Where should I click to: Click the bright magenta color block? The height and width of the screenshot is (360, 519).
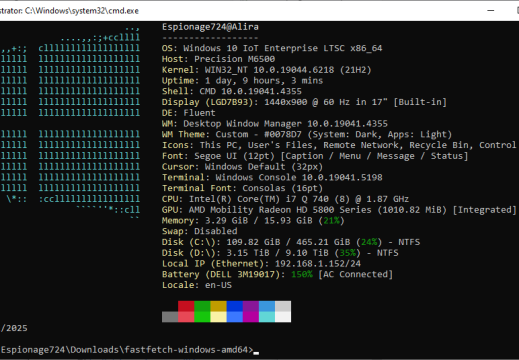(x=251, y=317)
